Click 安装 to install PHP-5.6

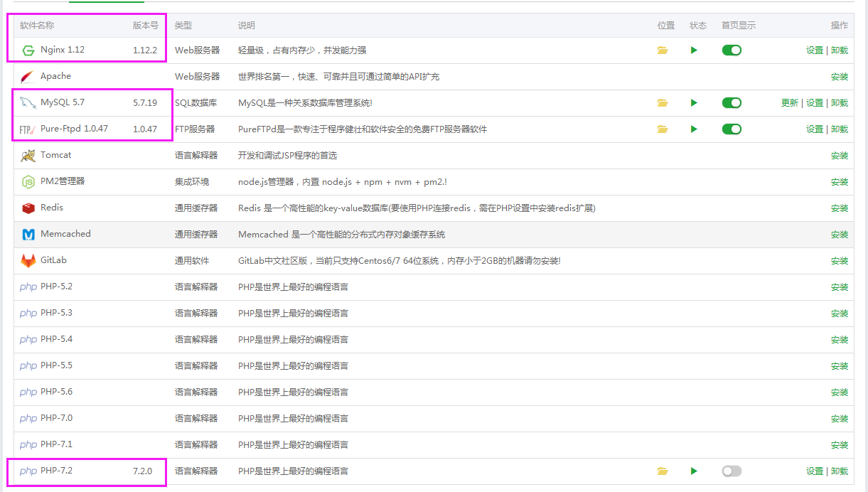(x=840, y=392)
